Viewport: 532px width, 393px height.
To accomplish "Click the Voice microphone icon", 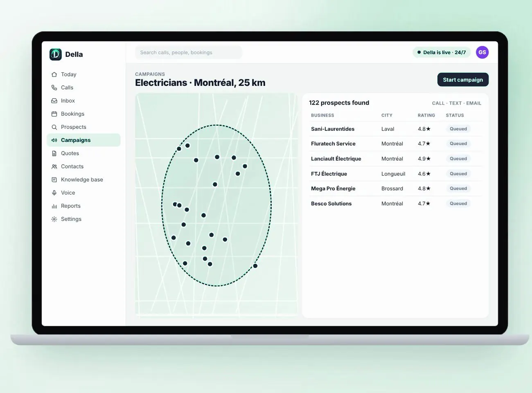I will pos(54,193).
